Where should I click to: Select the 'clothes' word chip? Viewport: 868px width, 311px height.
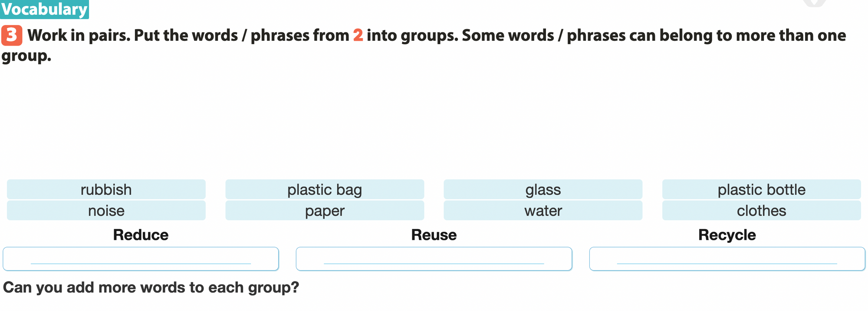[761, 211]
